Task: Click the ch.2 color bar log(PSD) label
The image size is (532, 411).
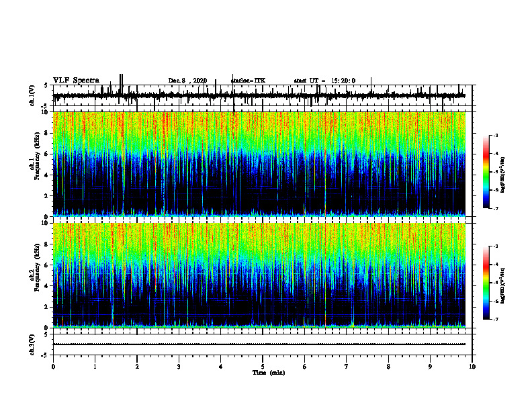Action: pyautogui.click(x=502, y=285)
